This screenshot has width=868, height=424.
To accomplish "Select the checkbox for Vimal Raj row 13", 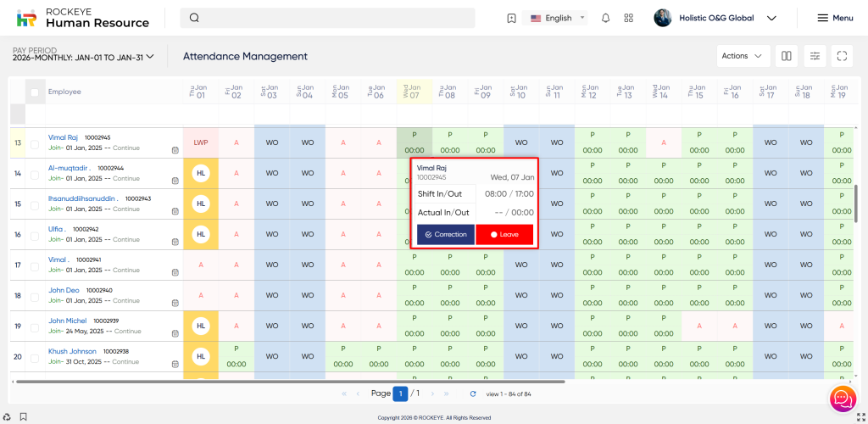I will point(35,143).
